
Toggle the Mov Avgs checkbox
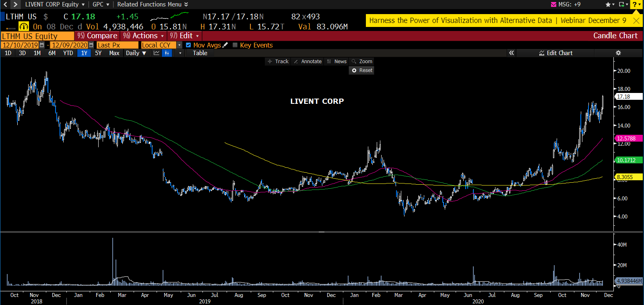188,45
